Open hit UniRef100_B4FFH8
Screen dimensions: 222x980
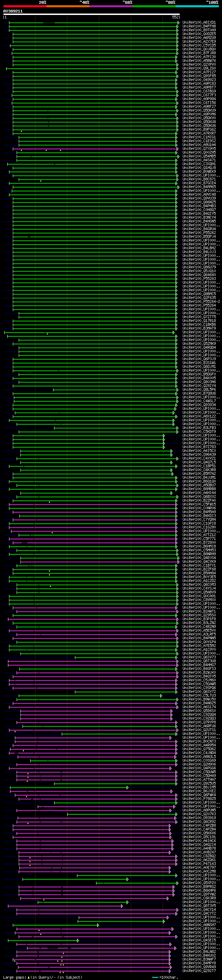click(199, 26)
